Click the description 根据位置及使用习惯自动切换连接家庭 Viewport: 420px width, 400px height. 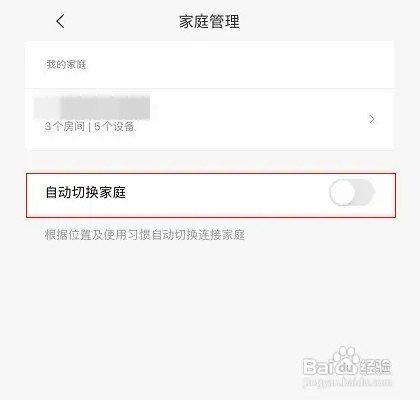click(145, 235)
